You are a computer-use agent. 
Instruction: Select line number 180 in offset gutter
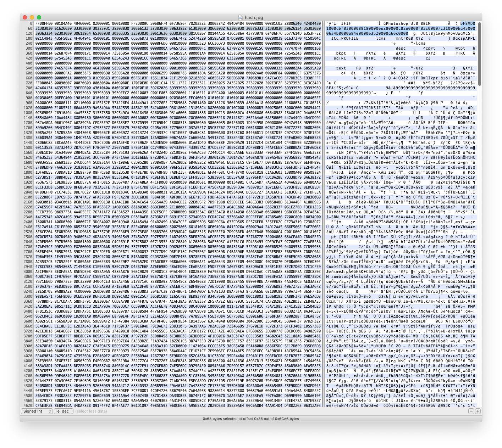point(28,39)
